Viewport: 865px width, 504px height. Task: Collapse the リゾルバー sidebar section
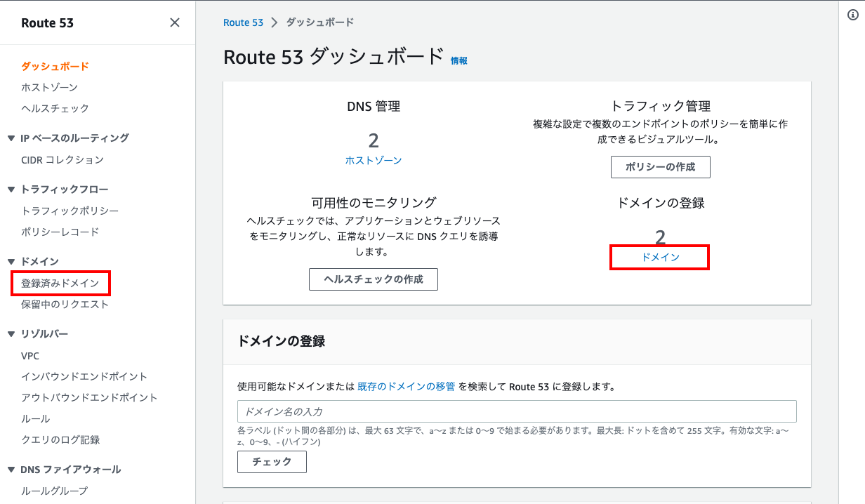(x=11, y=334)
